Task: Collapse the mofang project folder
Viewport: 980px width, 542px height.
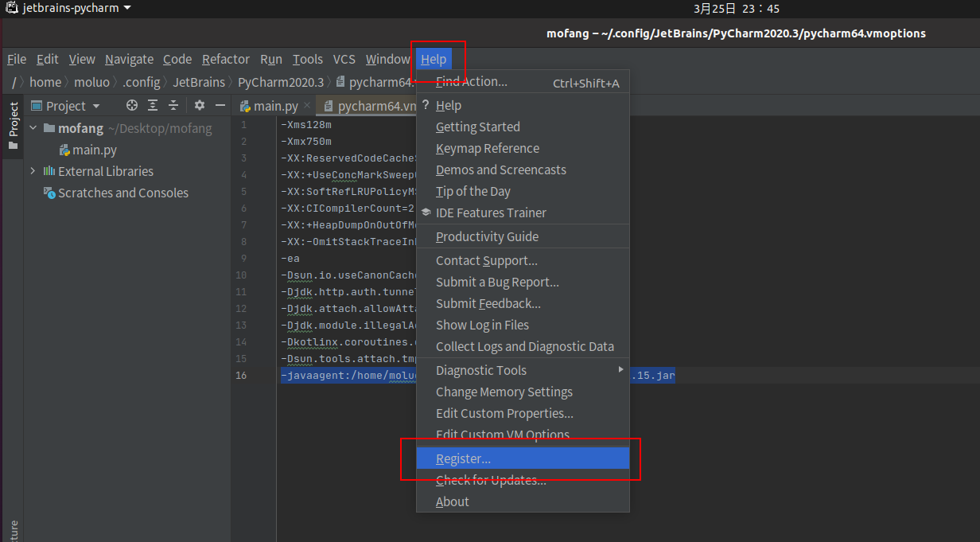Action: coord(33,128)
